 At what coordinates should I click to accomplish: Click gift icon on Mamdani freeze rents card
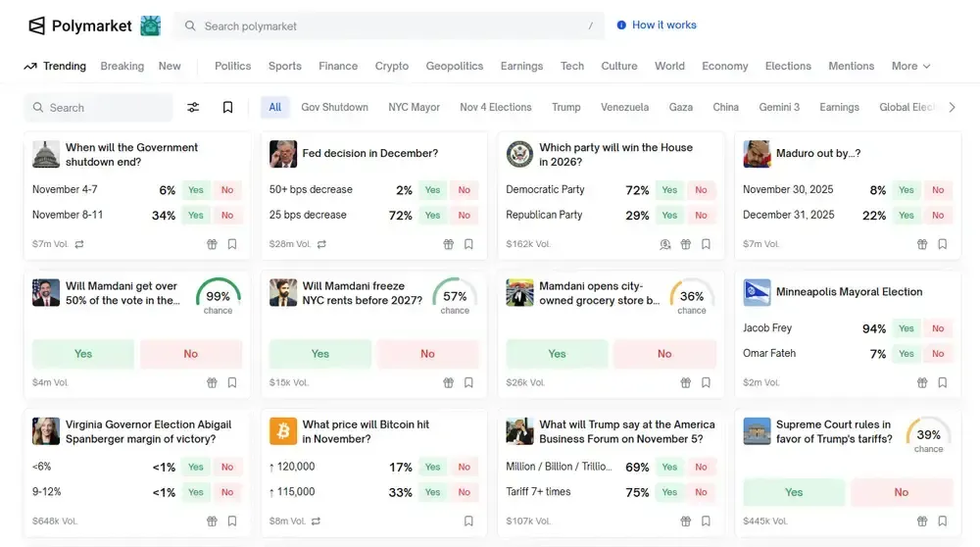tap(449, 382)
